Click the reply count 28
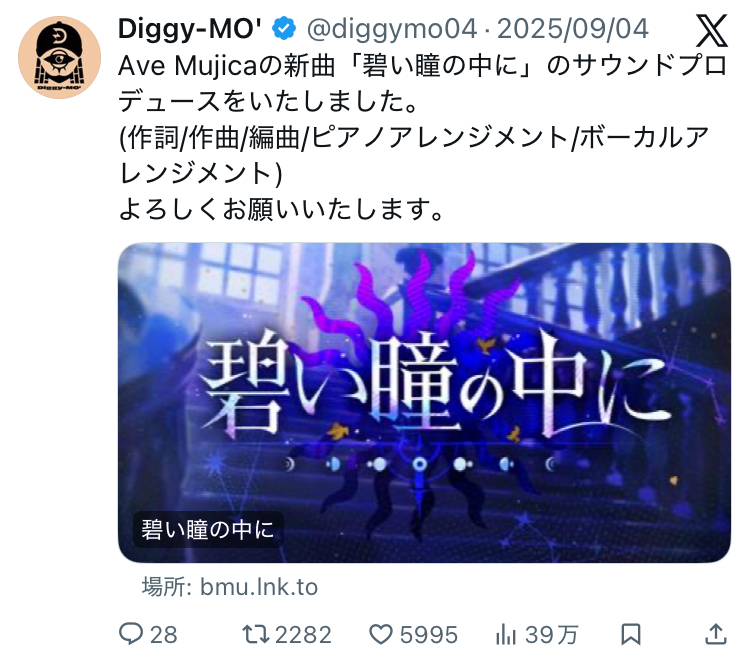The height and width of the screenshot is (655, 750). 164,635
